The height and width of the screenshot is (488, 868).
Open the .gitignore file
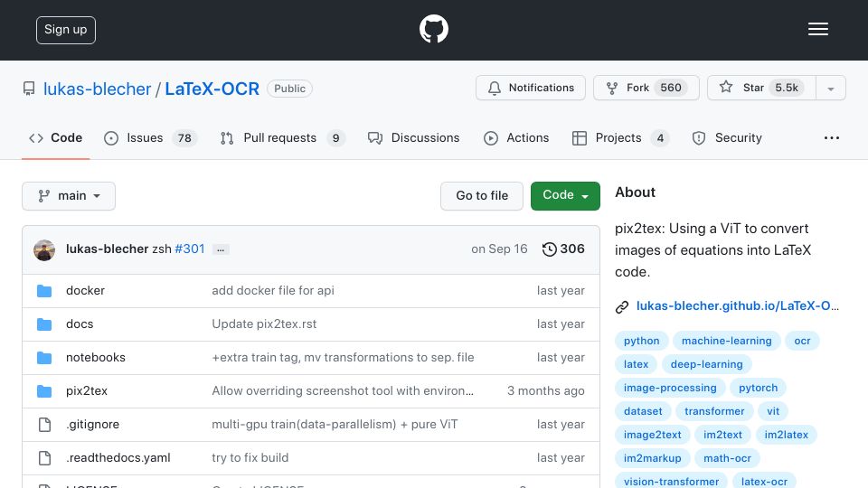click(x=92, y=425)
